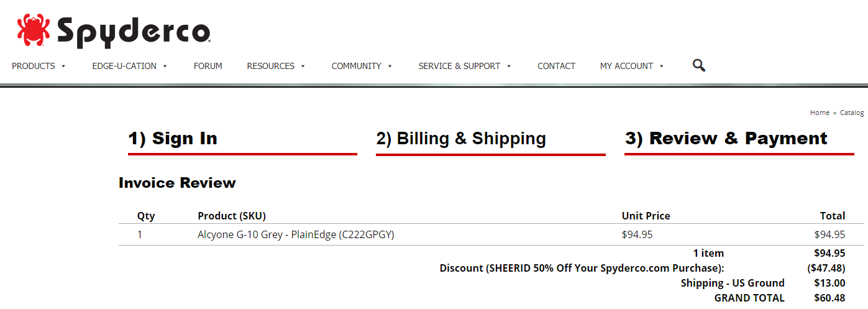Open the search magnifying glass icon
The width and height of the screenshot is (868, 309).
[x=699, y=65]
